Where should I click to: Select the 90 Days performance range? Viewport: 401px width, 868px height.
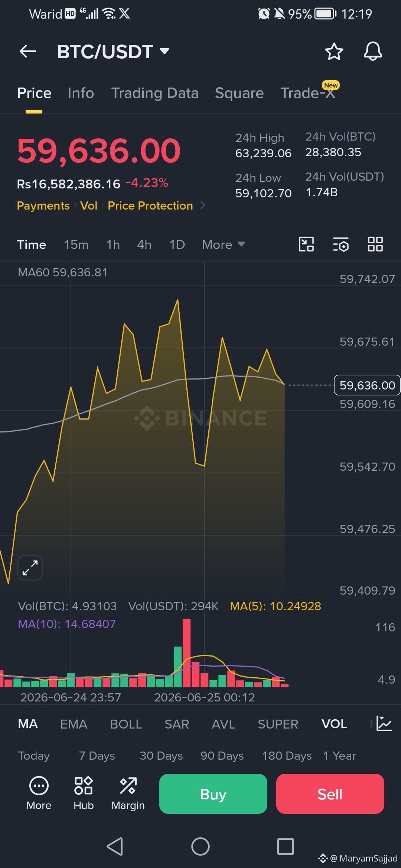click(222, 756)
